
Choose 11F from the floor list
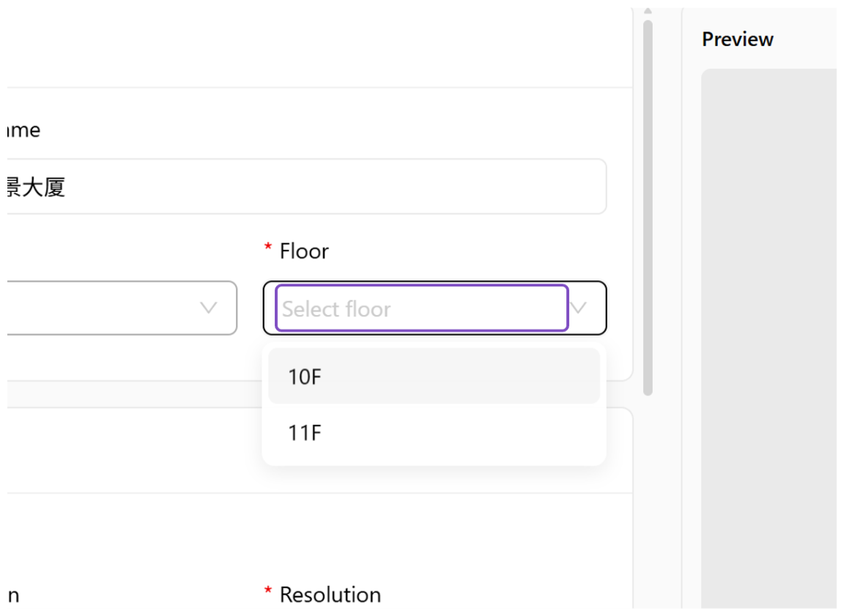[434, 432]
